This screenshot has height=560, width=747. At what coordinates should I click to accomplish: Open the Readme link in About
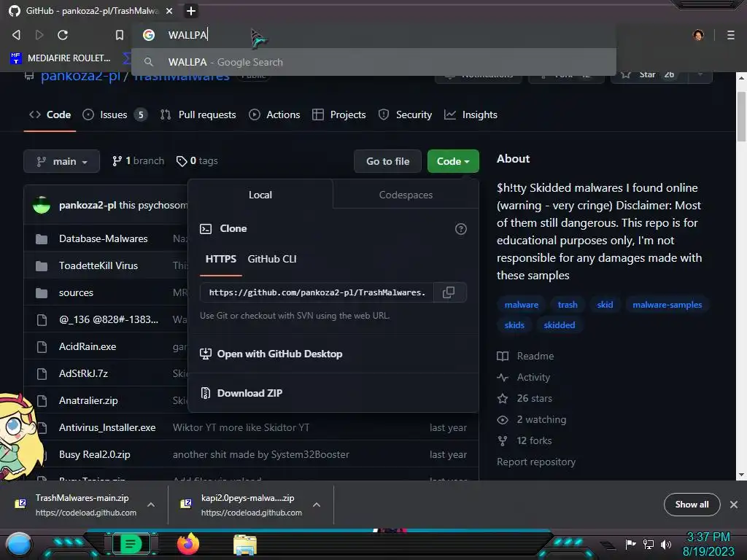tap(525, 356)
